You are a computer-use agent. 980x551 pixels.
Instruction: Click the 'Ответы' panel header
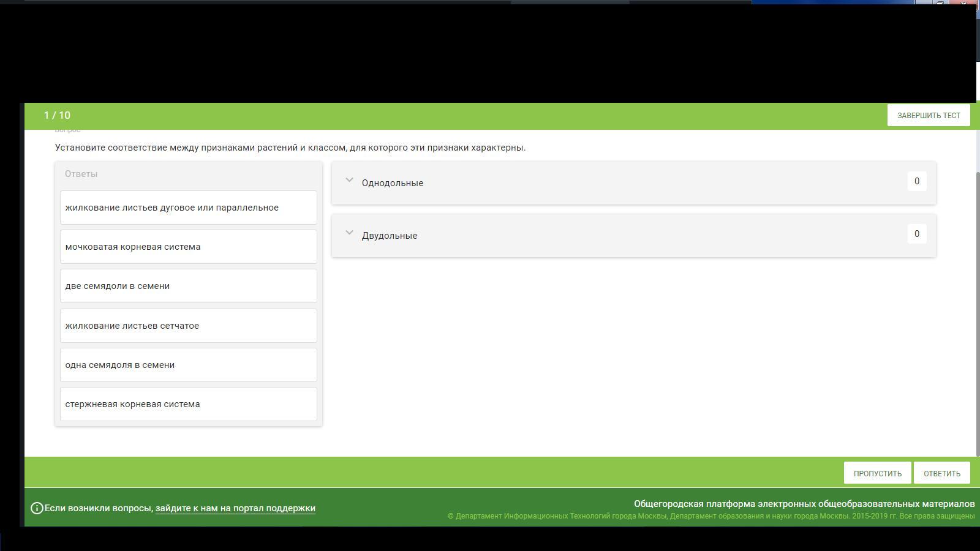[x=81, y=174]
